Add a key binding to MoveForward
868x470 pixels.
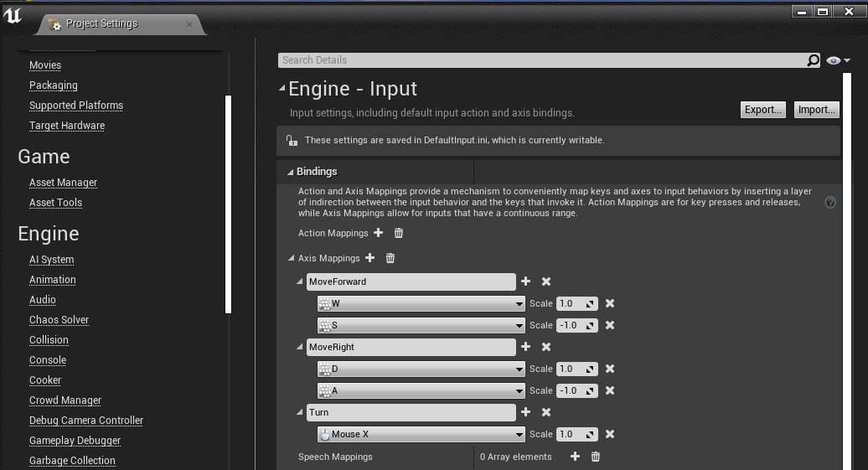coord(526,281)
